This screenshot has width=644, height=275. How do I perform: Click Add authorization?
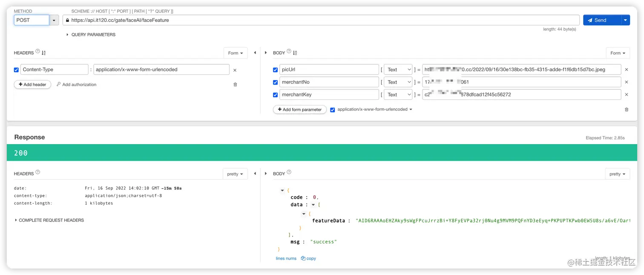click(77, 84)
